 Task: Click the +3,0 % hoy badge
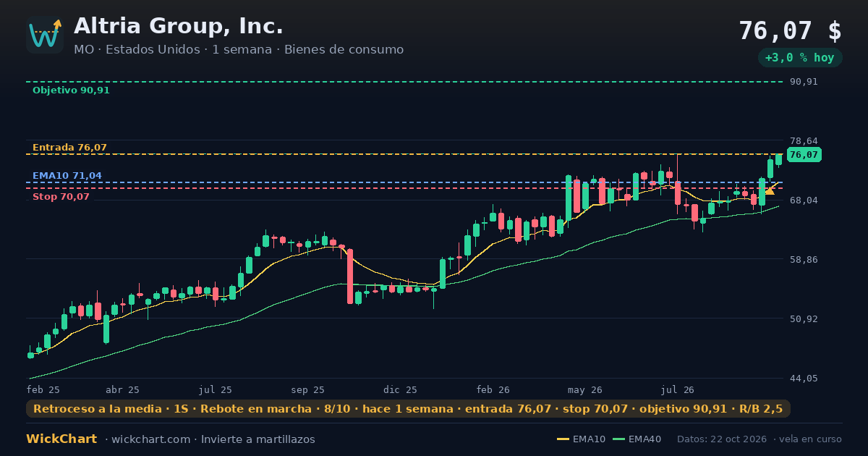(799, 58)
